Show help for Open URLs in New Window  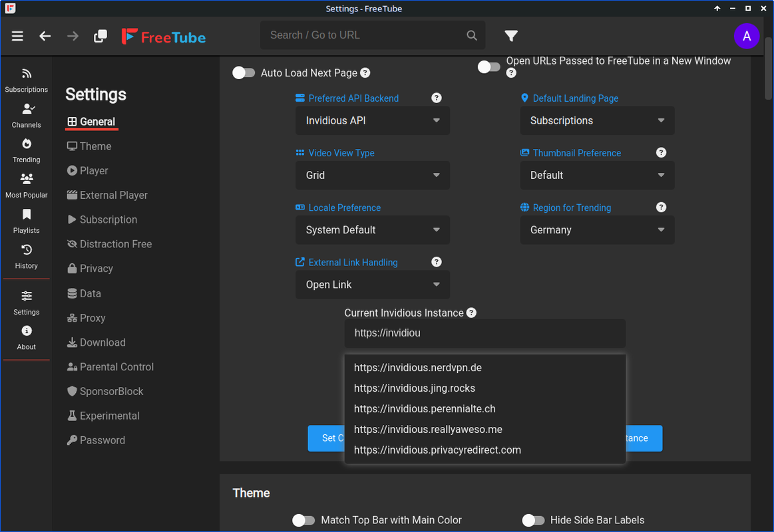click(x=511, y=73)
